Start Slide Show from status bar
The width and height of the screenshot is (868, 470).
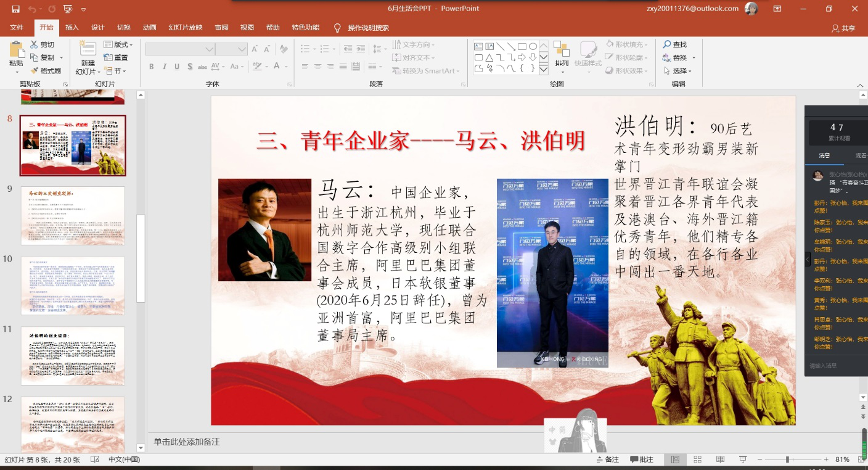click(x=743, y=460)
